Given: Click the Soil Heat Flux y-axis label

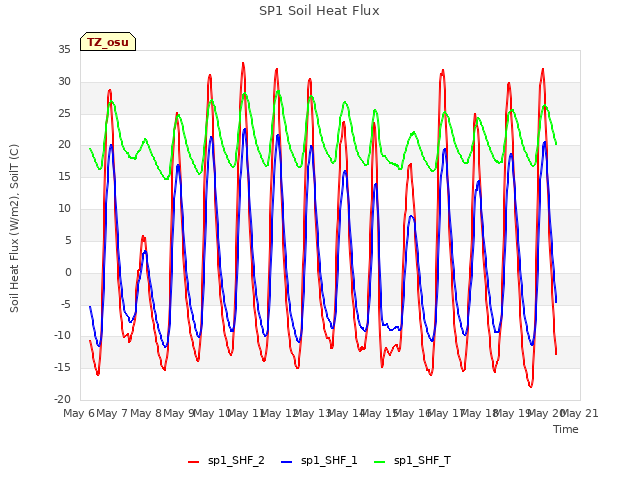Looking at the screenshot, I should pos(14,228).
